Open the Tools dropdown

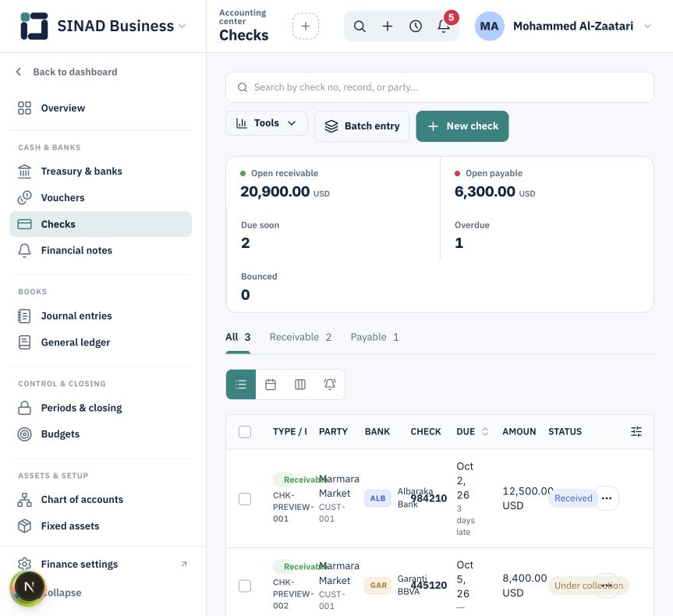pos(267,123)
